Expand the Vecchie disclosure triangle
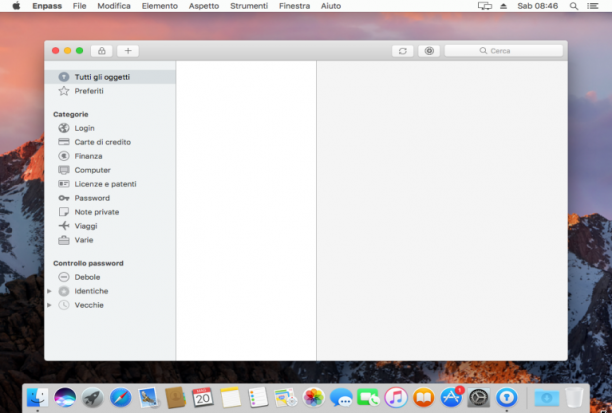Image resolution: width=612 pixels, height=413 pixels. coord(49,305)
